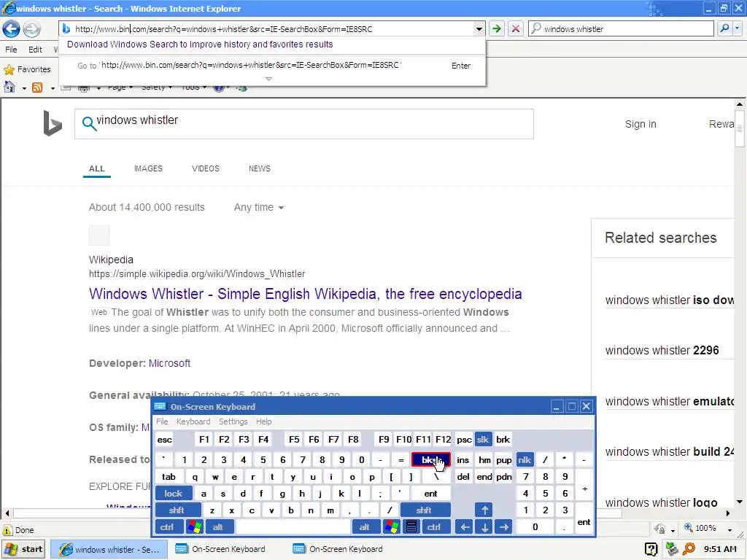The width and height of the screenshot is (747, 560).
Task: Click the help question mark tray icon
Action: click(x=651, y=550)
